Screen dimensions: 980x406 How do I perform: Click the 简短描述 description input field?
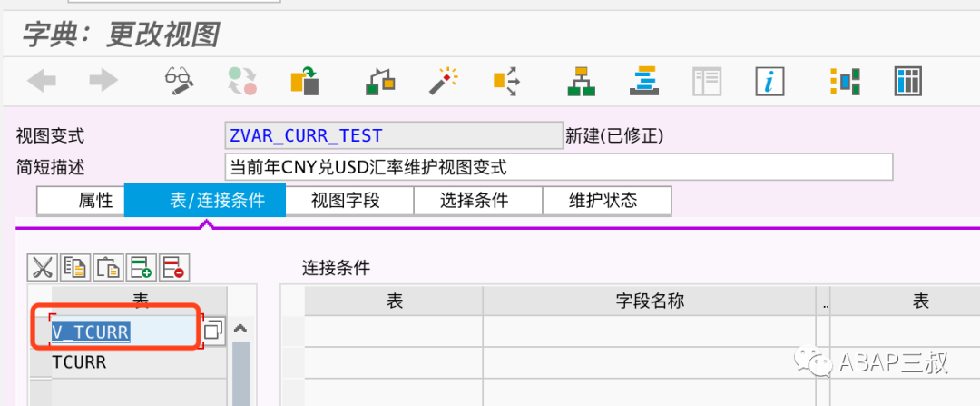coord(558,167)
